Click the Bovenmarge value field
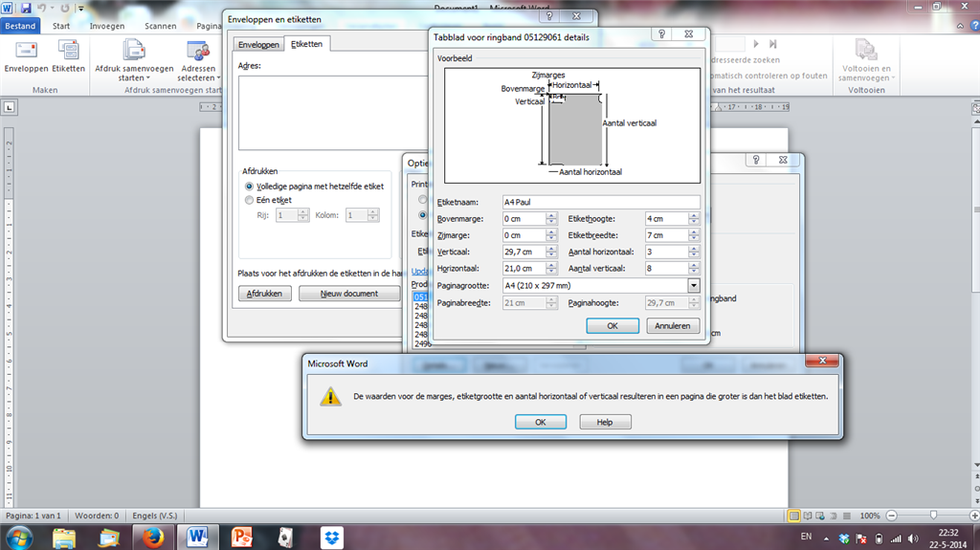The height and width of the screenshot is (550, 980). pyautogui.click(x=524, y=219)
